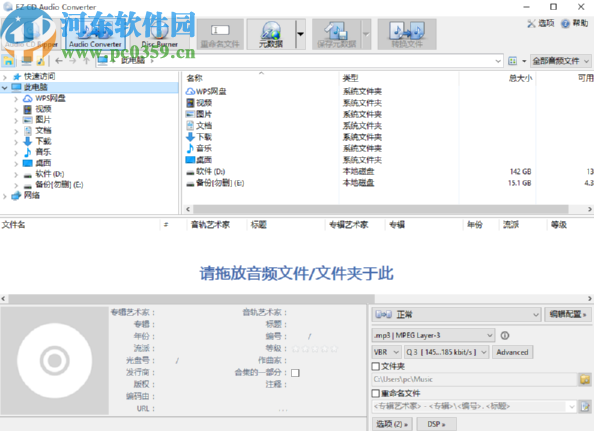Screen dimensions: 594x431
Task: Click the 专辑艺术家 column header
Action: 349,225
